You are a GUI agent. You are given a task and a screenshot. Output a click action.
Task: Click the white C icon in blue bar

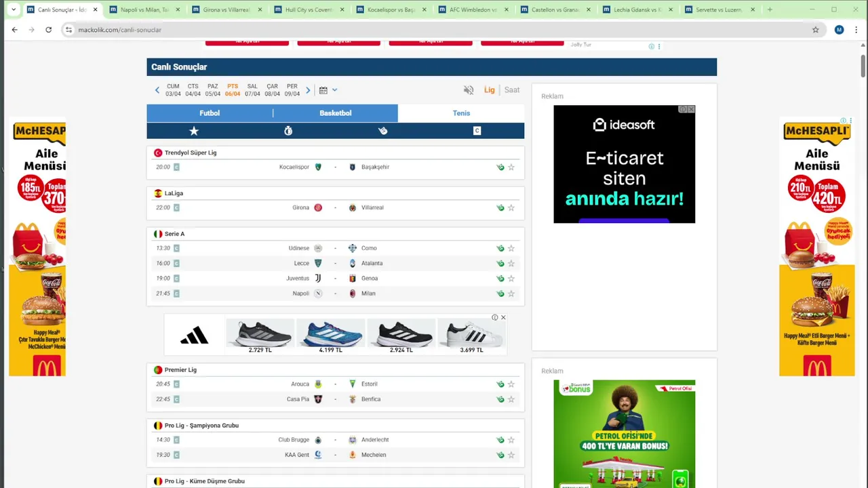click(x=477, y=131)
